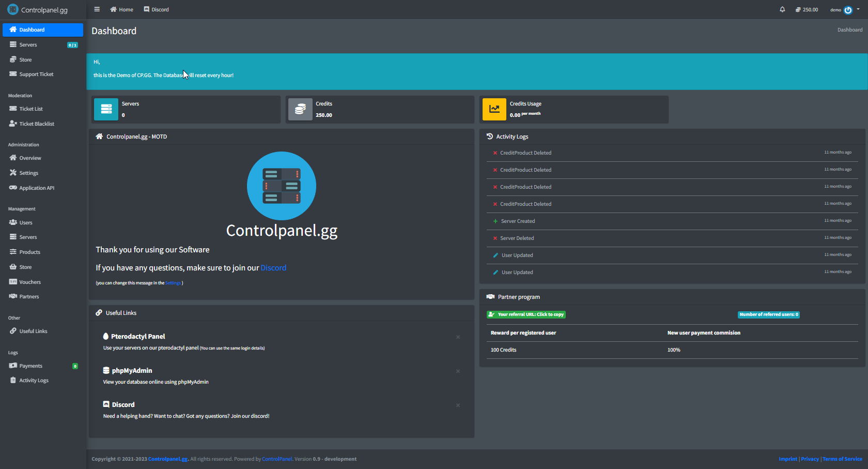Toggle the sidebar with the hamburger icon

pos(97,9)
